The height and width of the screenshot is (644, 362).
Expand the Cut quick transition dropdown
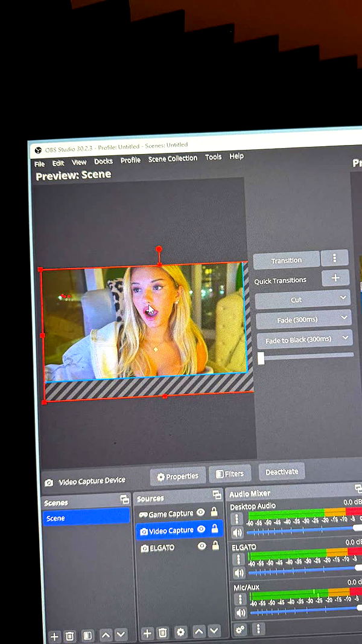pyautogui.click(x=343, y=297)
